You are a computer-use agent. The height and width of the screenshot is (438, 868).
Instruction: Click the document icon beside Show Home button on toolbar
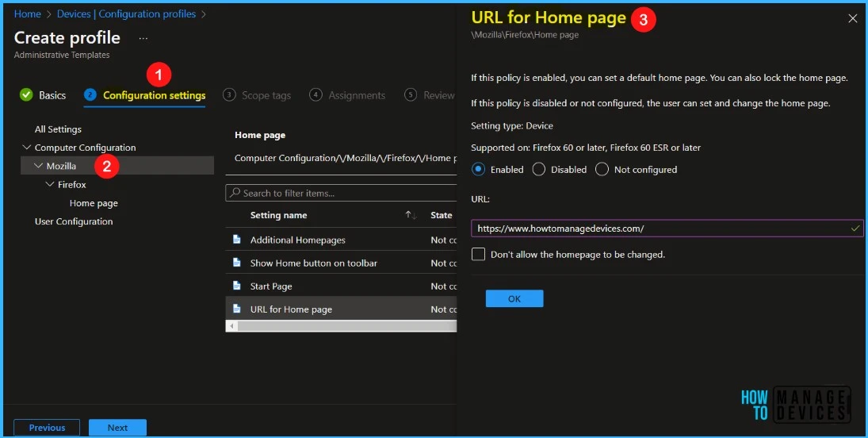point(237,263)
